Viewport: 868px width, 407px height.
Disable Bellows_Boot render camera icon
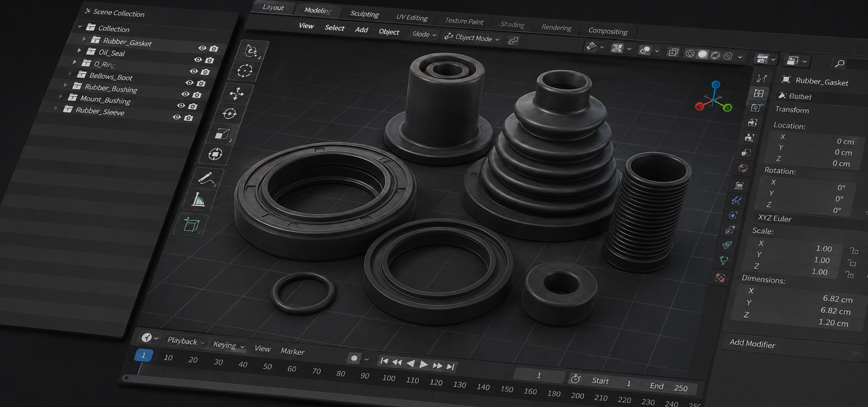tap(201, 83)
